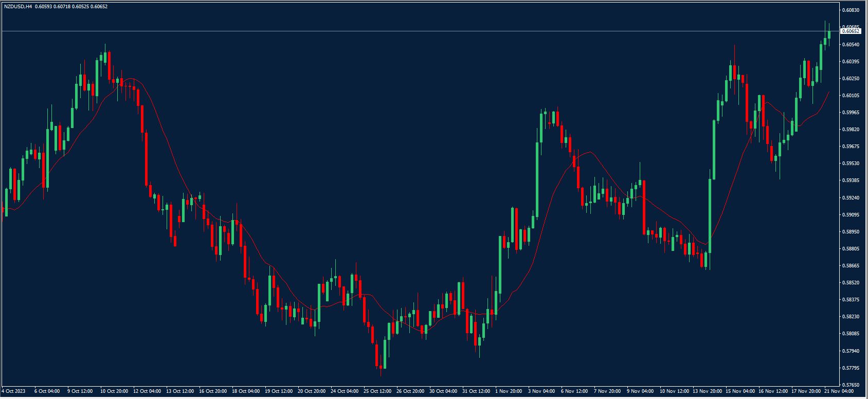868x399 pixels.
Task: Click the 4 Oct 2023 date label
Action: [14, 391]
